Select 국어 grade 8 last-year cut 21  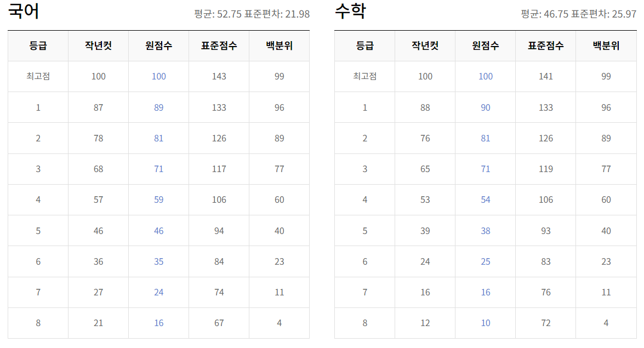(98, 323)
